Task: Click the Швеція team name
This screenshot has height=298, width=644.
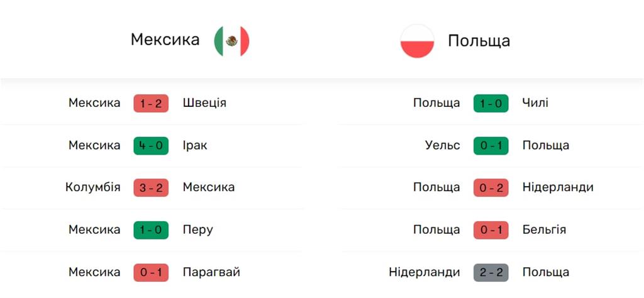Action: pyautogui.click(x=204, y=103)
